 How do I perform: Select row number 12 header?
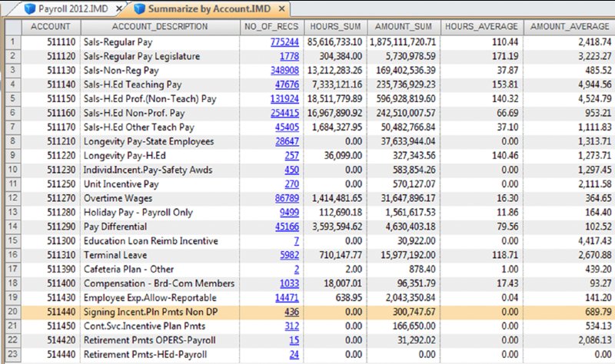13,198
